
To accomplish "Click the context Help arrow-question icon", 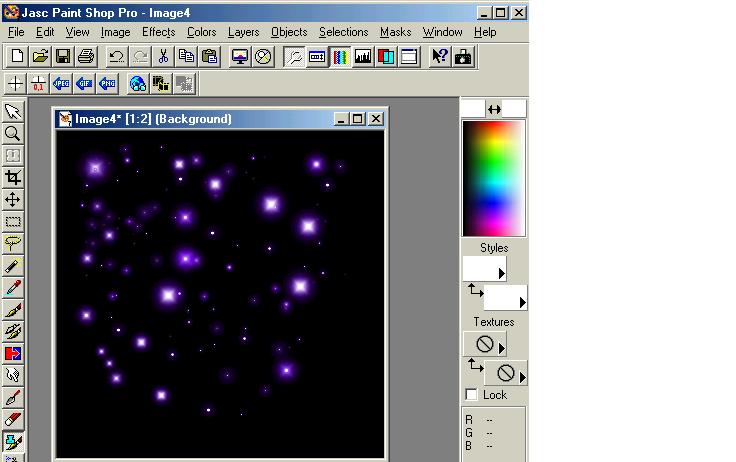I will 440,57.
